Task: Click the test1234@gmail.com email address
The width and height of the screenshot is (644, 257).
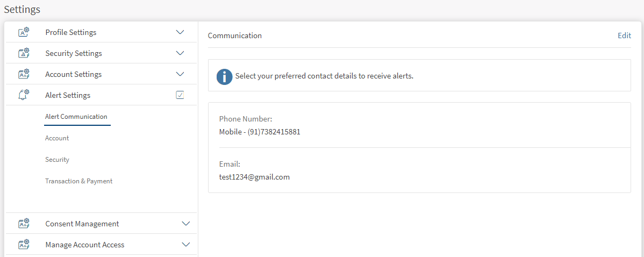Action: coord(254,177)
